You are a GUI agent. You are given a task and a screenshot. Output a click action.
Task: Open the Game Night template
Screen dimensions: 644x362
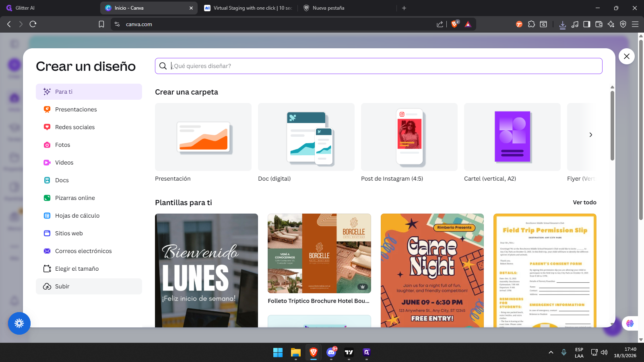click(x=432, y=270)
